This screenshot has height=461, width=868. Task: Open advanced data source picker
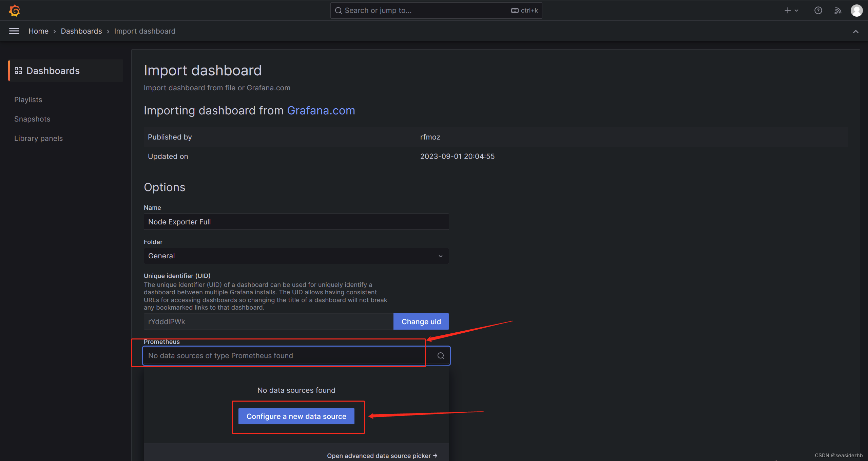click(x=382, y=456)
